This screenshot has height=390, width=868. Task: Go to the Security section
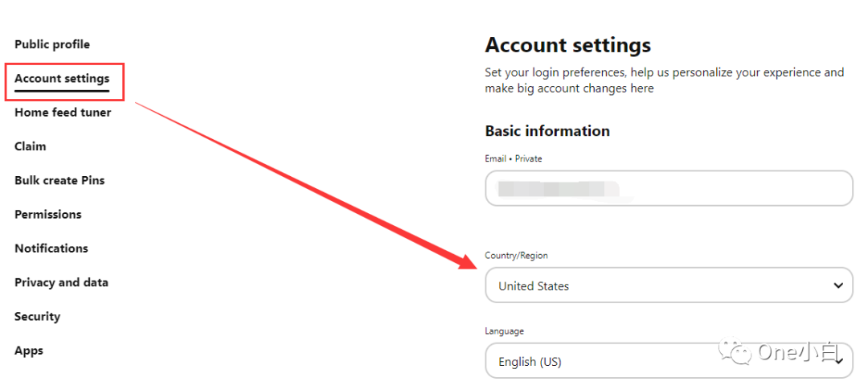(x=37, y=317)
